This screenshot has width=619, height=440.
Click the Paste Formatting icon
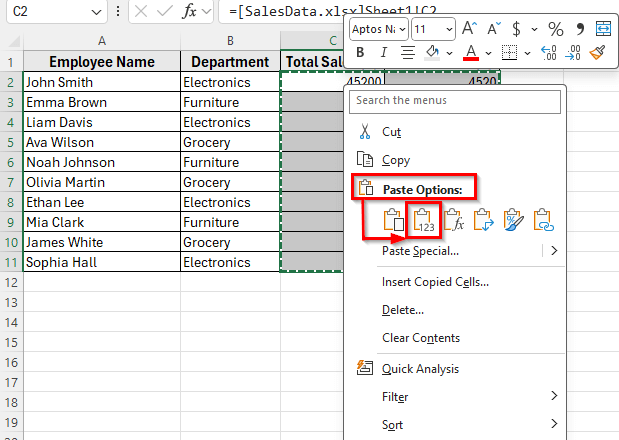click(513, 220)
